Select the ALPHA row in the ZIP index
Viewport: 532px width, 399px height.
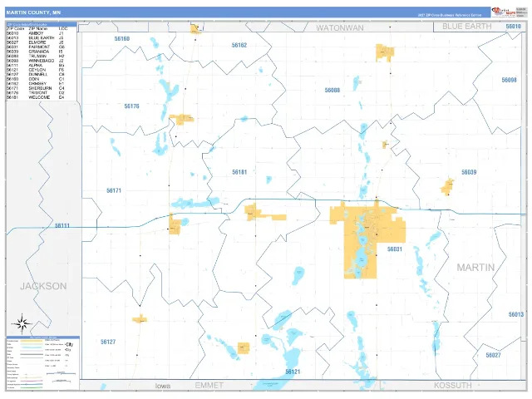pyautogui.click(x=35, y=65)
